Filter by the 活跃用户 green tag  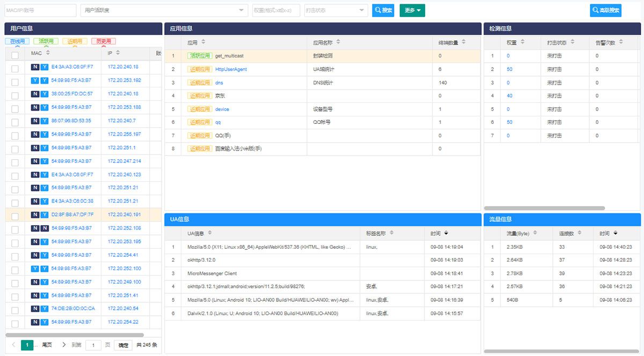pyautogui.click(x=46, y=41)
